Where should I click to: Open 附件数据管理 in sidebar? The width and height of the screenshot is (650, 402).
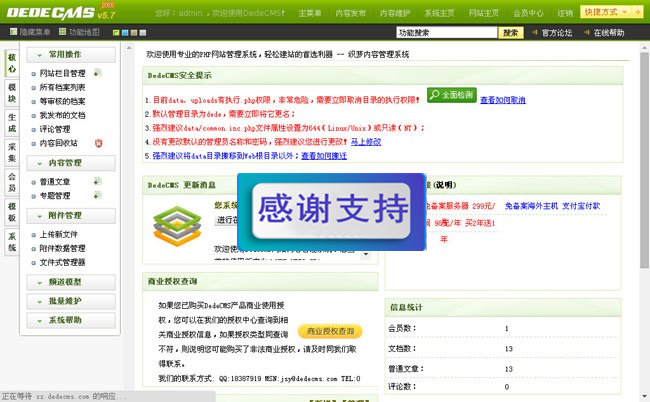point(63,248)
